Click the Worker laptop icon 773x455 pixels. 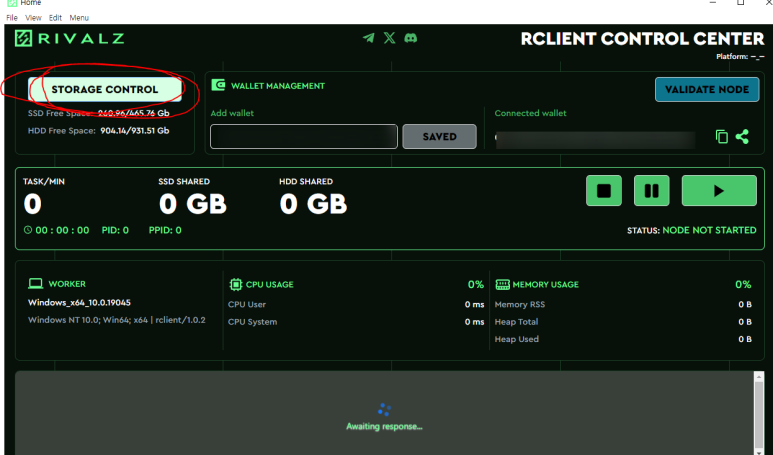pos(35,283)
